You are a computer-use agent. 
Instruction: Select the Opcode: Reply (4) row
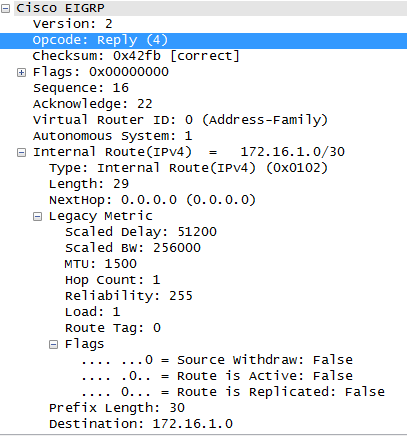pyautogui.click(x=203, y=40)
